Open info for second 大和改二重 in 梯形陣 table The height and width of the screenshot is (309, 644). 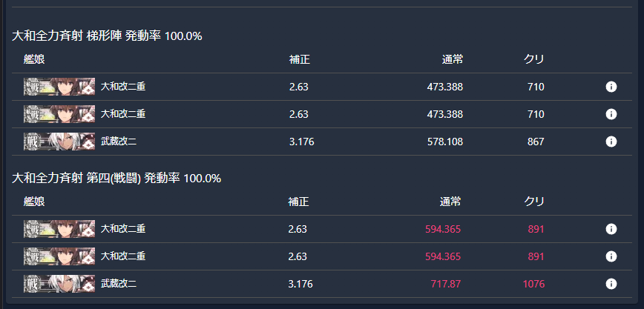click(x=611, y=114)
